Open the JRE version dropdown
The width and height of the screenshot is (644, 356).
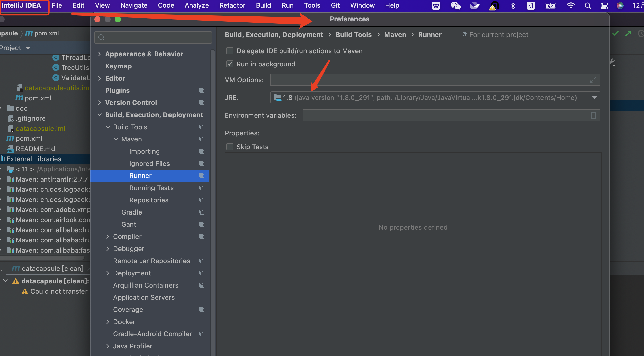[x=594, y=98]
